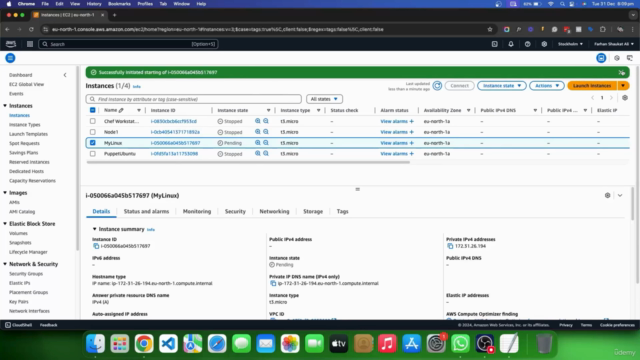Switch to the Tags tab
Image resolution: width=640 pixels, height=360 pixels.
click(342, 211)
